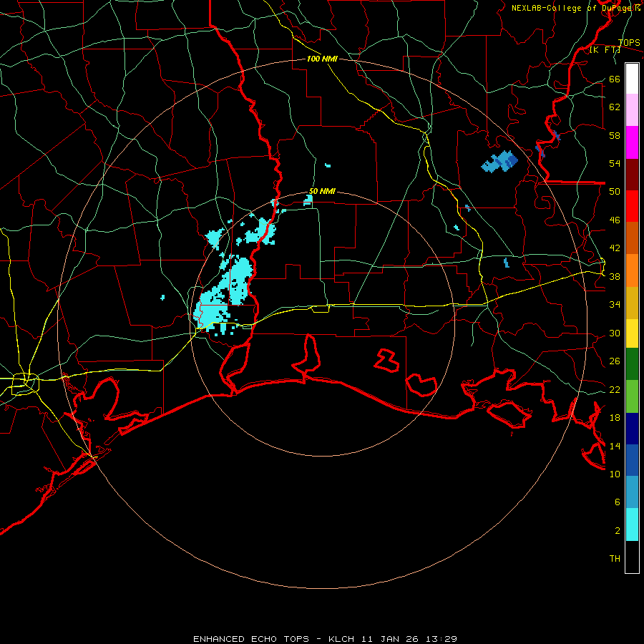
Task: Click the cyan 6 legend swatch
Action: click(x=632, y=525)
